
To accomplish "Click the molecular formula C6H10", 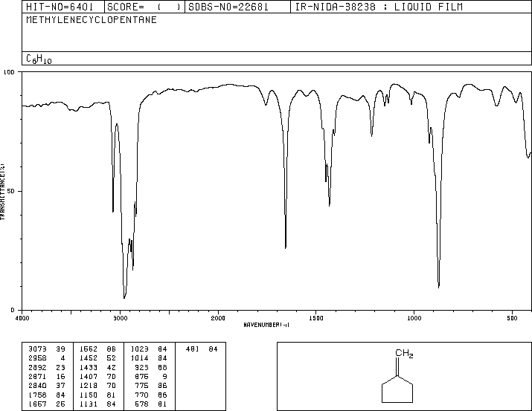I will coord(39,59).
